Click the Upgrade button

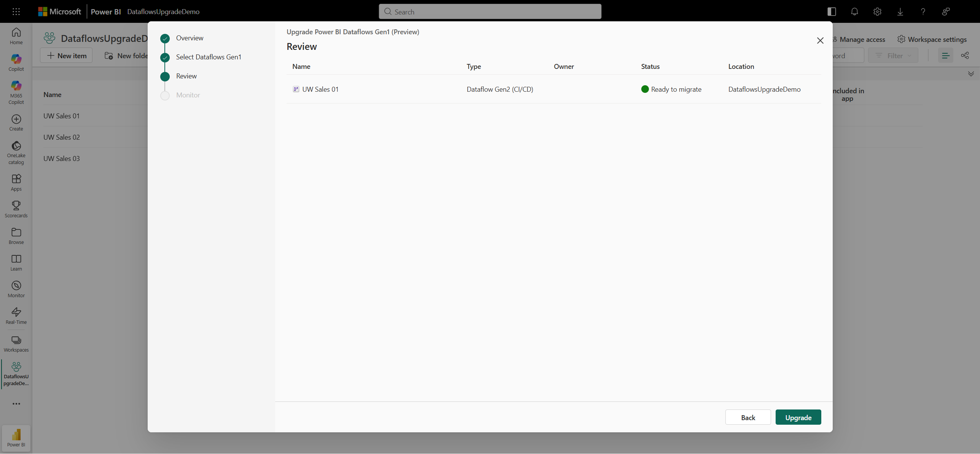[x=798, y=417]
